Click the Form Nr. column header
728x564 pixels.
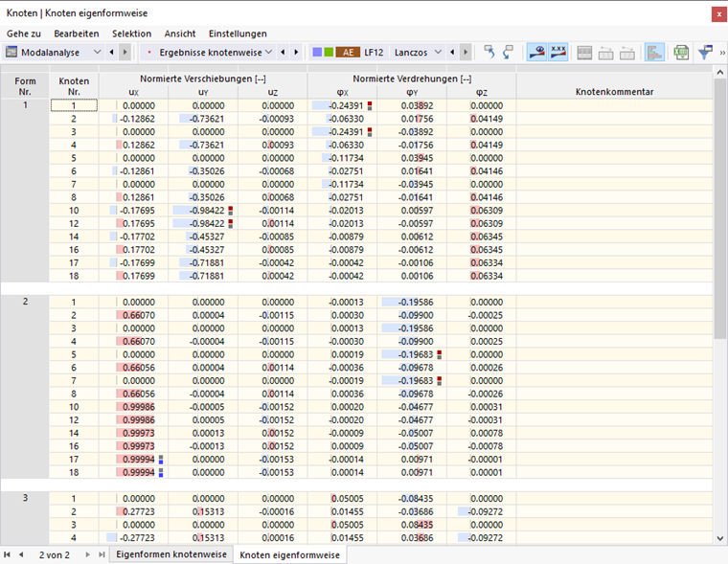[x=25, y=85]
